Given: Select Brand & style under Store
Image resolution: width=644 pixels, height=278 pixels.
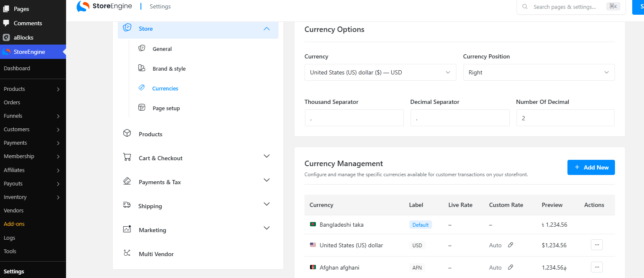Looking at the screenshot, I should [x=169, y=69].
